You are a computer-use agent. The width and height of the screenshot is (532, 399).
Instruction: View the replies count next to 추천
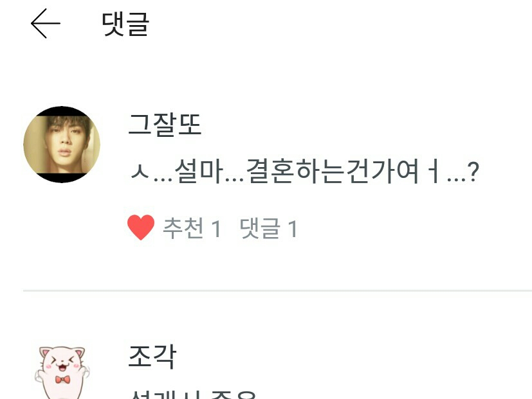pyautogui.click(x=269, y=228)
